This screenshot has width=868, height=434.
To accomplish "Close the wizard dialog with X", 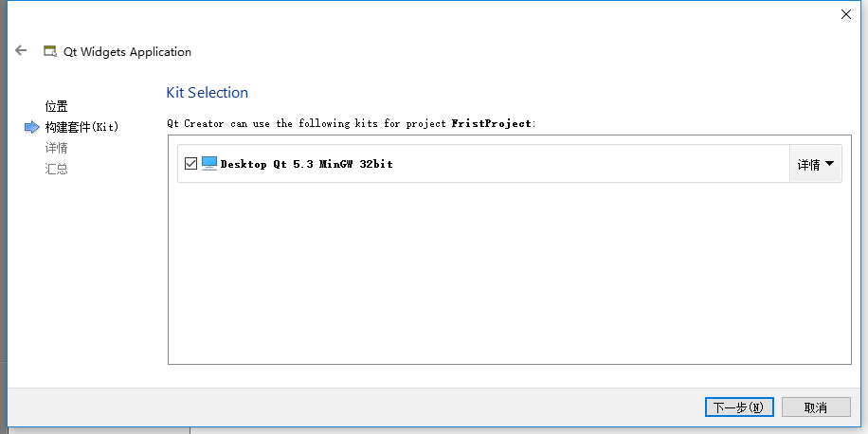I will click(846, 14).
